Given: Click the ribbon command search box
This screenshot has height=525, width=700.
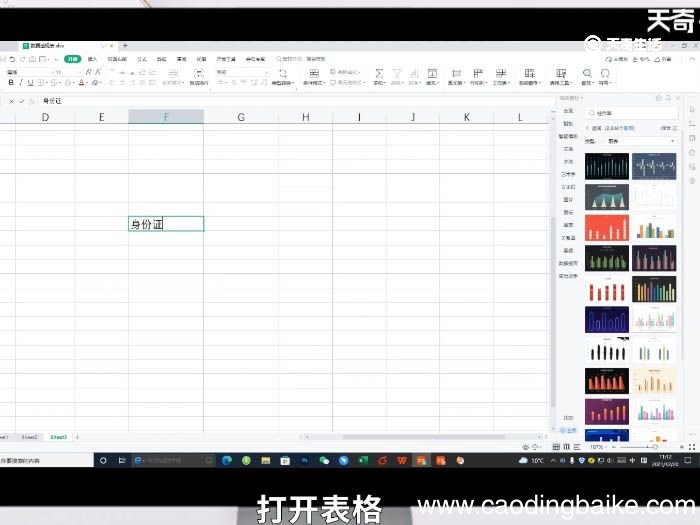Looking at the screenshot, I should pyautogui.click(x=301, y=59).
